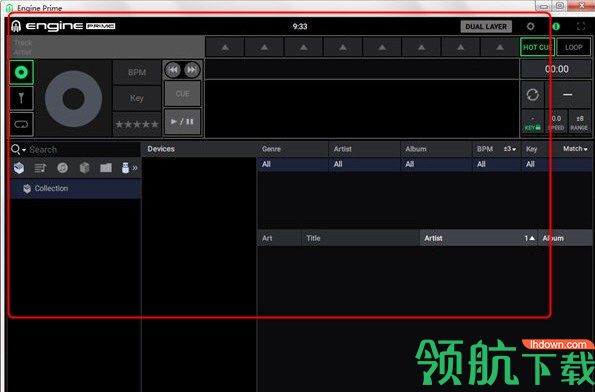Click the 0.0 SPEED control
The image size is (595, 392).
tap(556, 122)
